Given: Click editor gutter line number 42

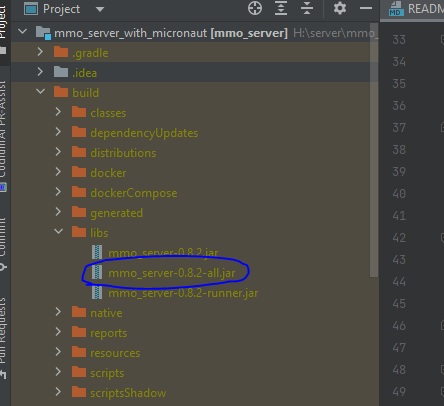Looking at the screenshot, I should click(x=399, y=238).
